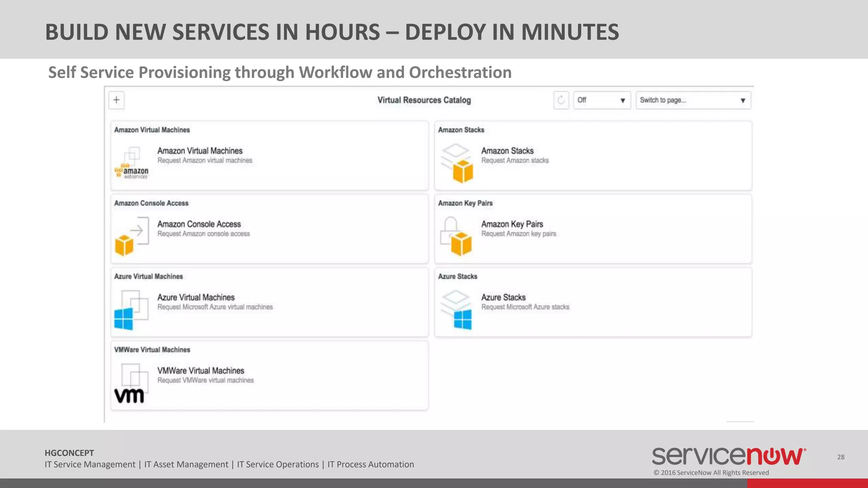The width and height of the screenshot is (868, 488).
Task: Click the plus add-content button
Action: (117, 100)
